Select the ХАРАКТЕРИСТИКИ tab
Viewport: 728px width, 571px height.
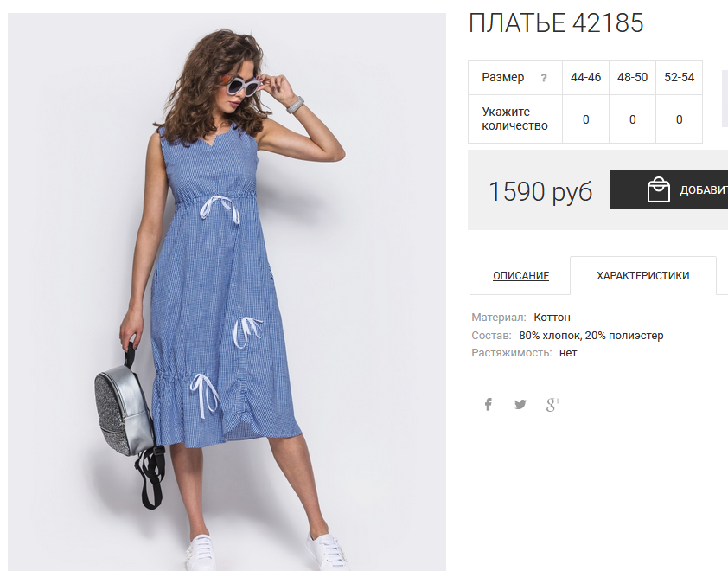[643, 275]
